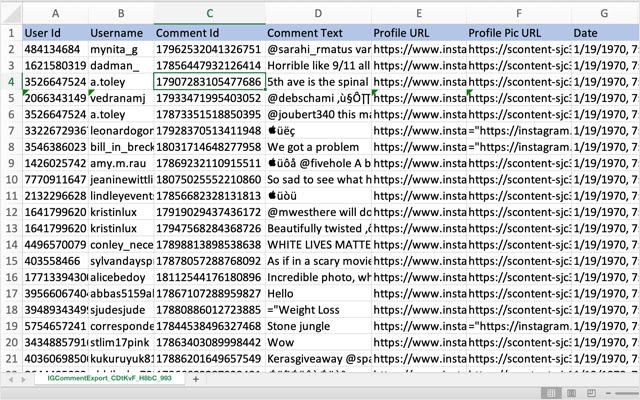Select comment id cell 17844538496327468
The height and width of the screenshot is (400, 640).
click(210, 327)
